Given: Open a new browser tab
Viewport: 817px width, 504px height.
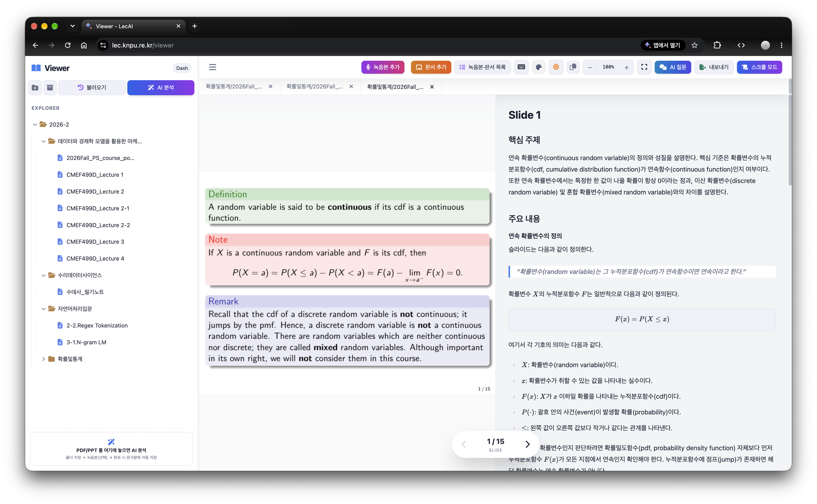Looking at the screenshot, I should pyautogui.click(x=194, y=26).
